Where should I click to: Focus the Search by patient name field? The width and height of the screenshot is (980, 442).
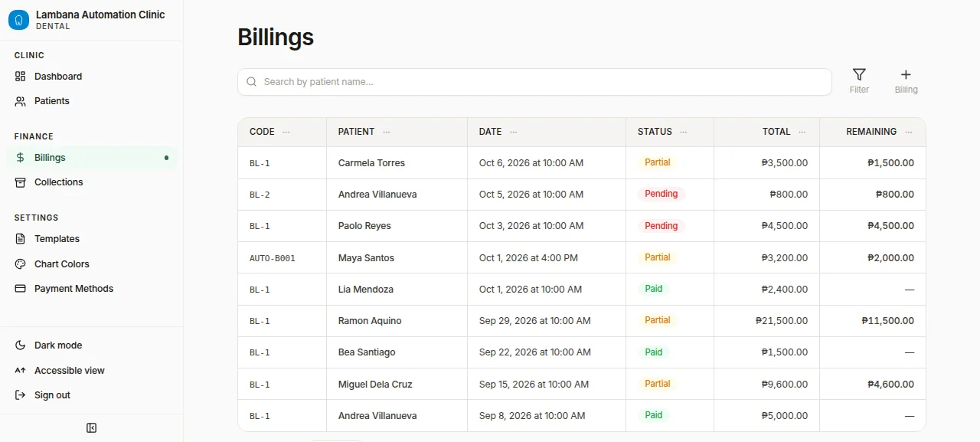click(x=534, y=82)
